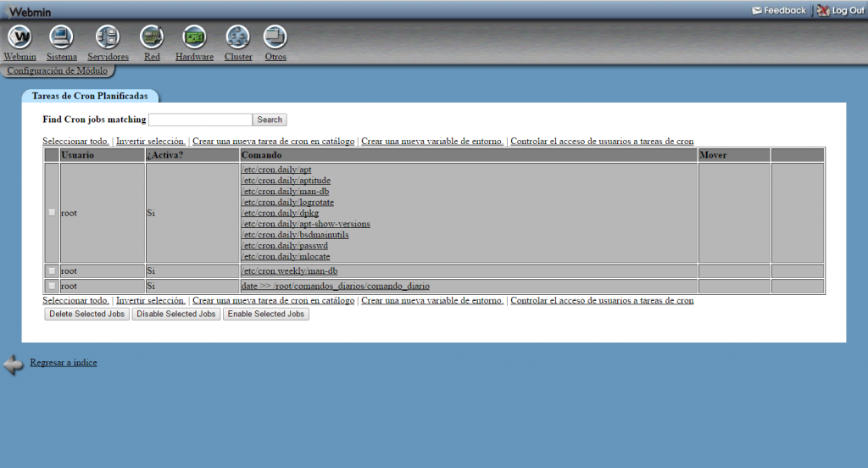The width and height of the screenshot is (868, 468).
Task: Check the box for the comando_diario job row
Action: [52, 287]
